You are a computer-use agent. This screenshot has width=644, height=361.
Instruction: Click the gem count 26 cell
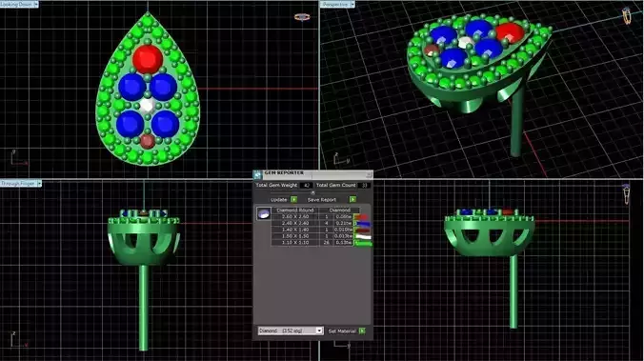click(327, 243)
